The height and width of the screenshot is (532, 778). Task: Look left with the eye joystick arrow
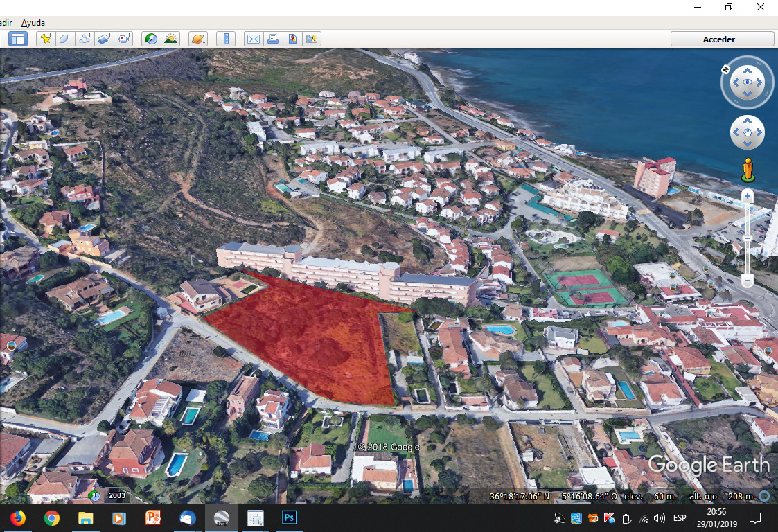736,82
